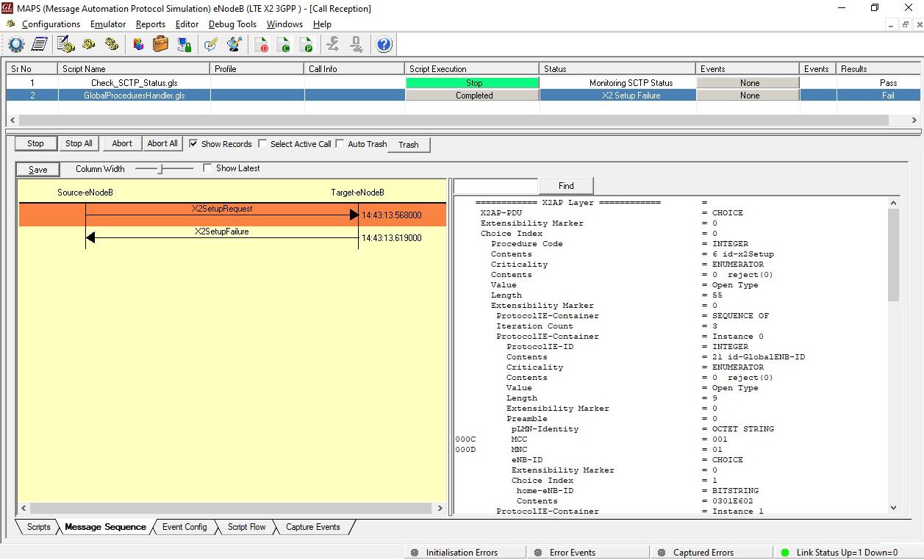924x560 pixels.
Task: Toggle the Show Records checkbox
Action: click(x=193, y=143)
